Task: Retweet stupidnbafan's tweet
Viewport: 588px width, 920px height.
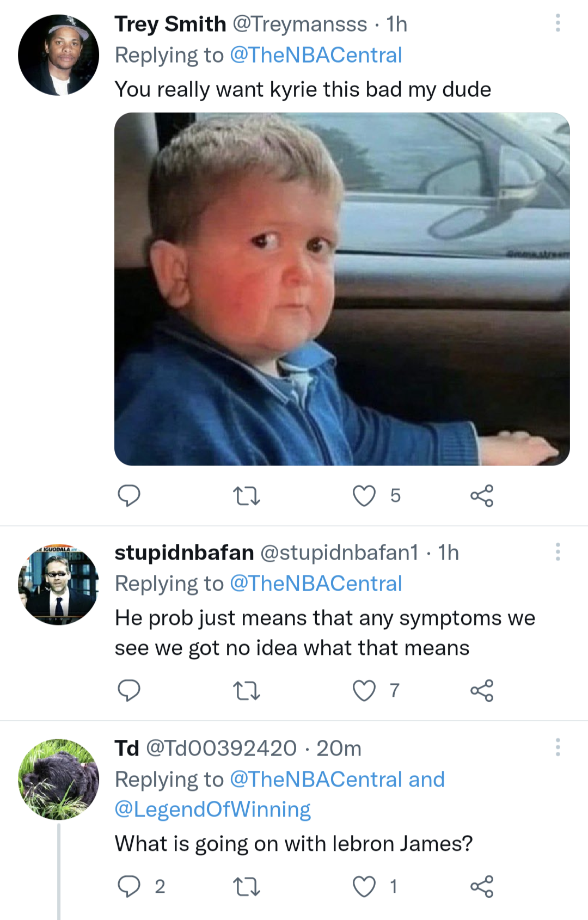Action: (247, 691)
